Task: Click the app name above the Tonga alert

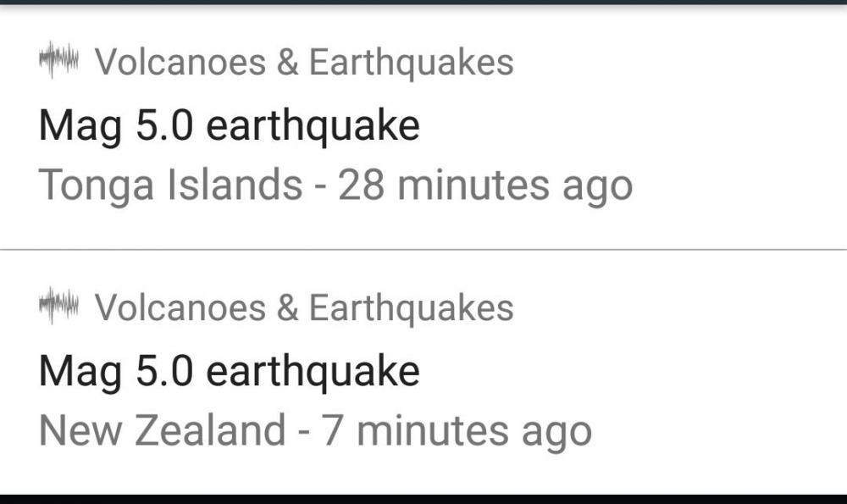Action: pos(303,63)
